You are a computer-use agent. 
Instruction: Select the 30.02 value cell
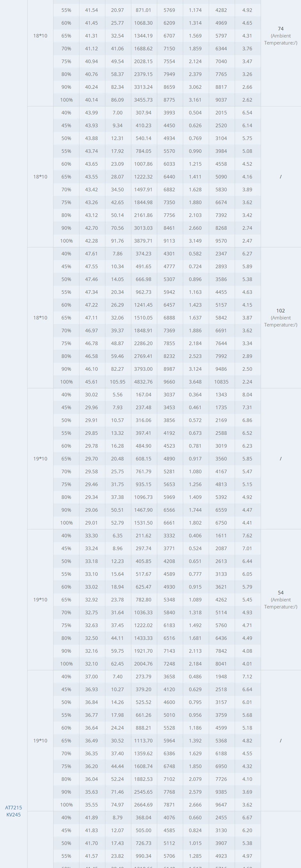pyautogui.click(x=92, y=394)
